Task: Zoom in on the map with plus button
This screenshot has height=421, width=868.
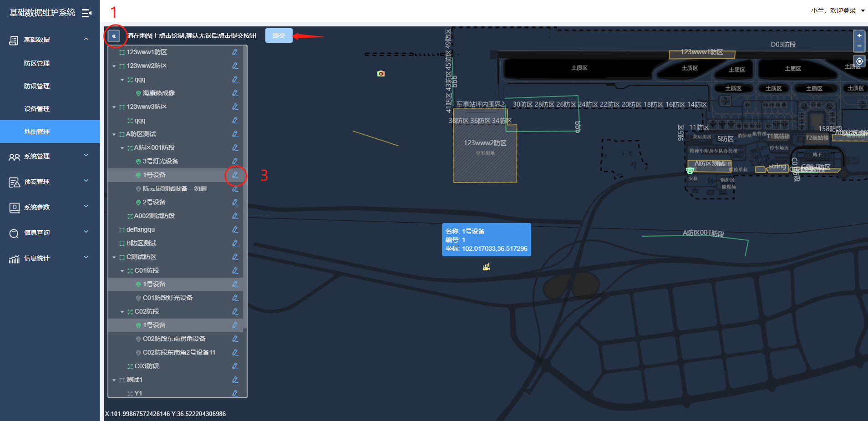Action: (859, 36)
